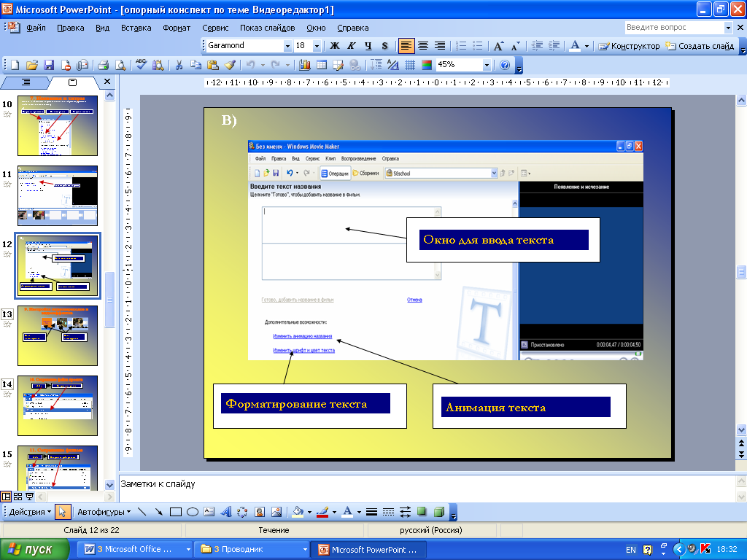Image resolution: width=747 pixels, height=560 pixels.
Task: Insert WordArt with the slanted A icon
Action: point(226,512)
